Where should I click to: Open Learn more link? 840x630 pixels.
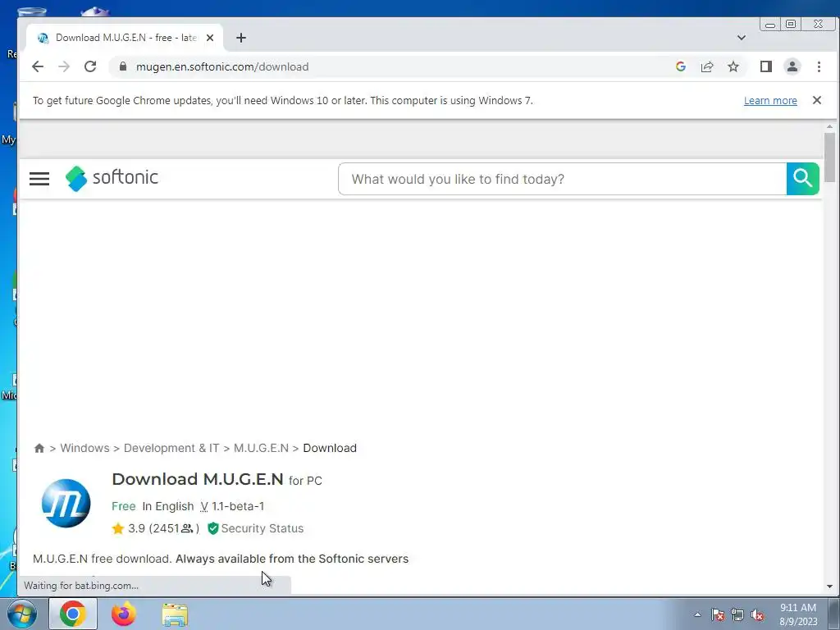(x=769, y=101)
